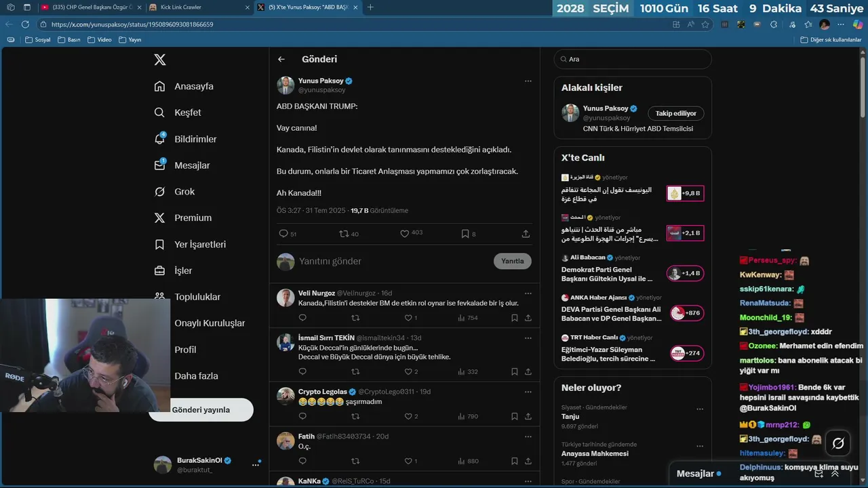
Task: Open Diğer sık kullanılanlar folder
Action: [x=831, y=40]
